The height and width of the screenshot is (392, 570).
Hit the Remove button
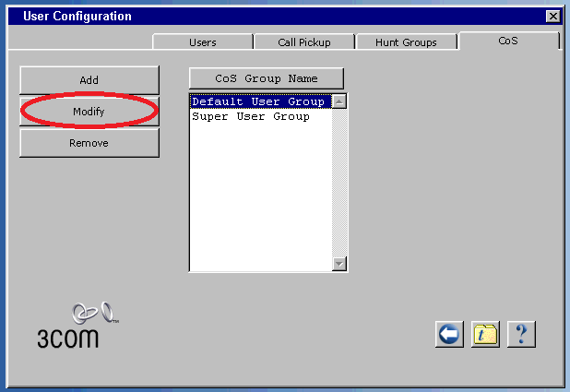[x=89, y=143]
